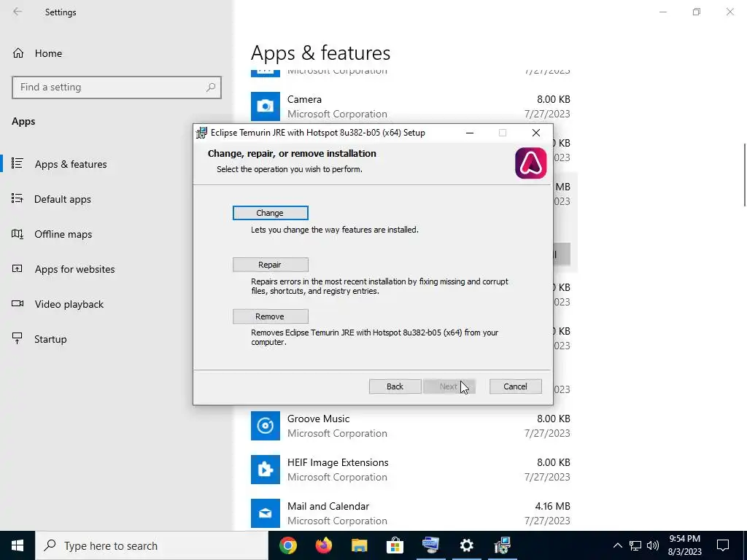
Task: Launch Google Chrome from taskbar
Action: [x=288, y=545]
